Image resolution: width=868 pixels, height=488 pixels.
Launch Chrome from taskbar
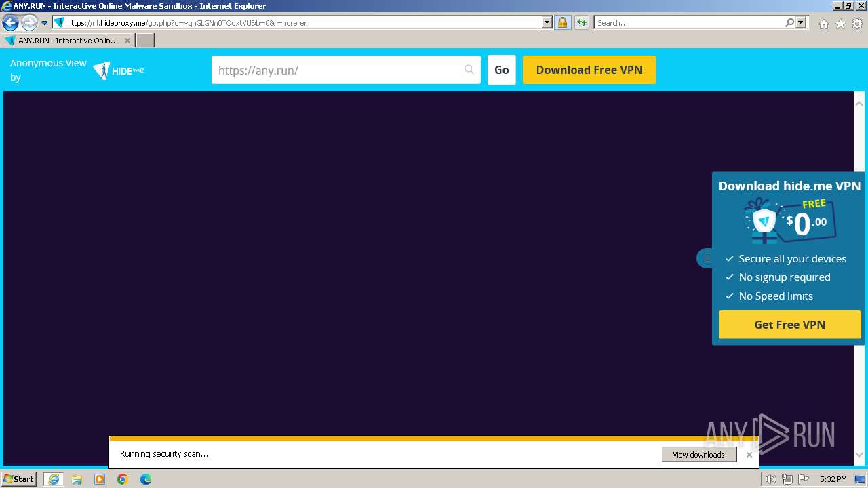click(x=123, y=479)
